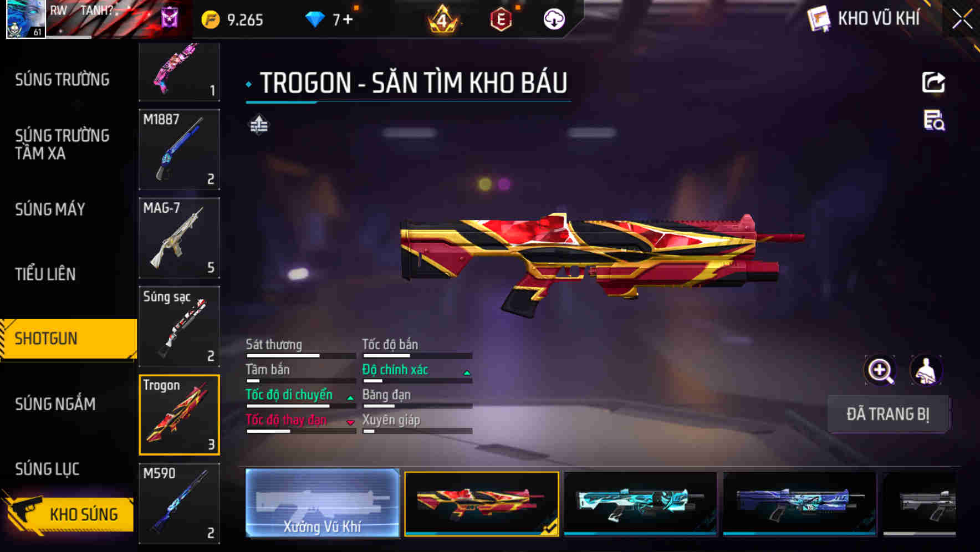Viewport: 980px width, 552px height.
Task: Choose the M1887 weapon in list
Action: (x=179, y=150)
